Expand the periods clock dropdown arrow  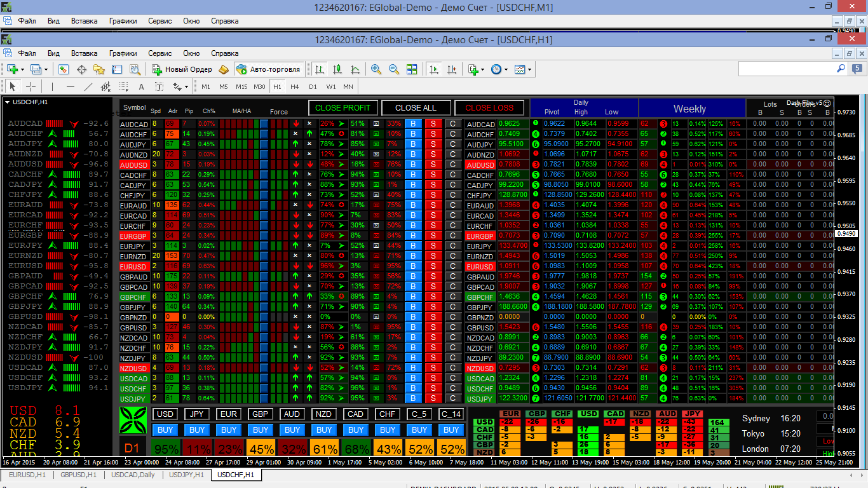pos(506,69)
